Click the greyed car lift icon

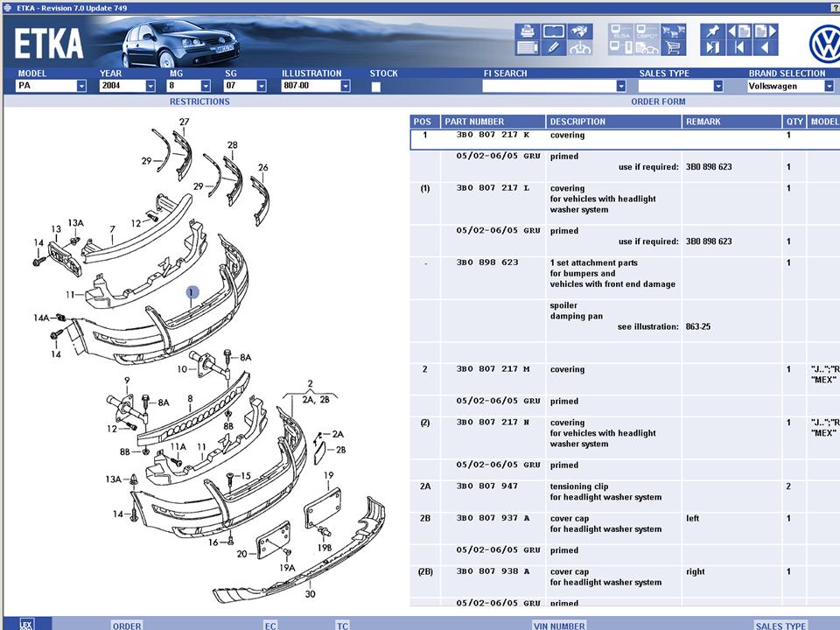(580, 48)
